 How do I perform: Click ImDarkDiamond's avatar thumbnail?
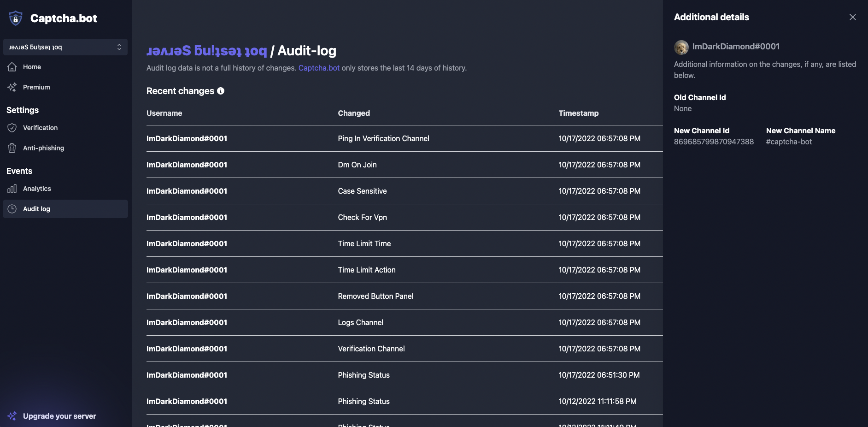pos(681,47)
